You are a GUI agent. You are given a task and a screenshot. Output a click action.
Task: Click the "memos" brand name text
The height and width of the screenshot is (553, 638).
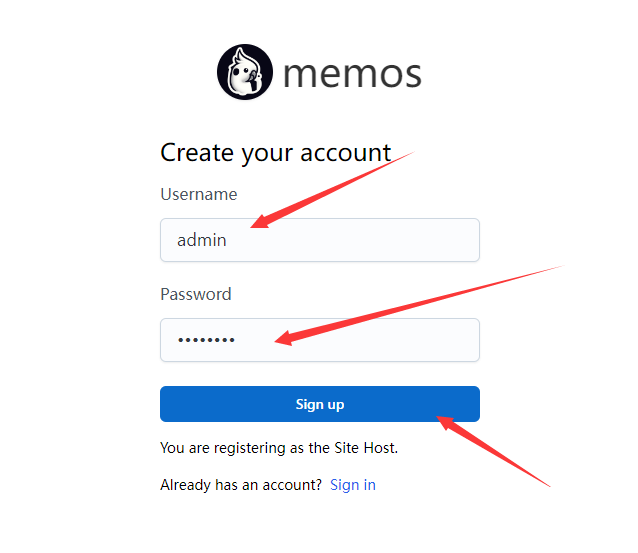click(352, 74)
